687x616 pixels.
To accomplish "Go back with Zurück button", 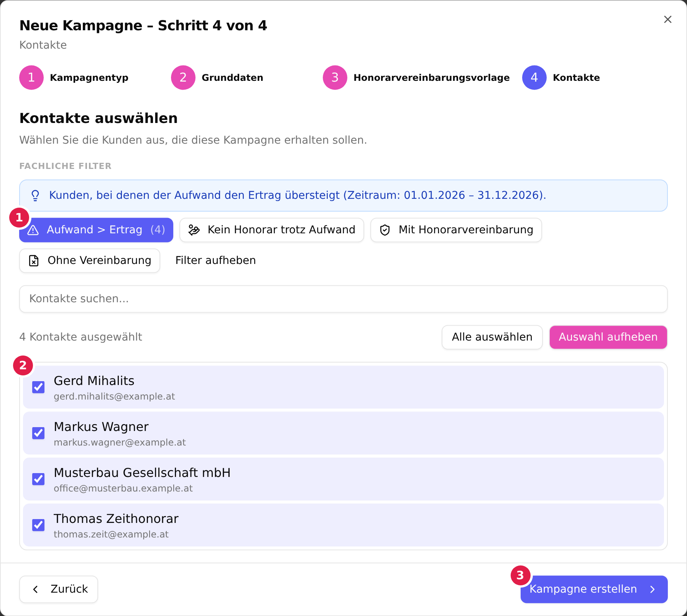I will (59, 589).
